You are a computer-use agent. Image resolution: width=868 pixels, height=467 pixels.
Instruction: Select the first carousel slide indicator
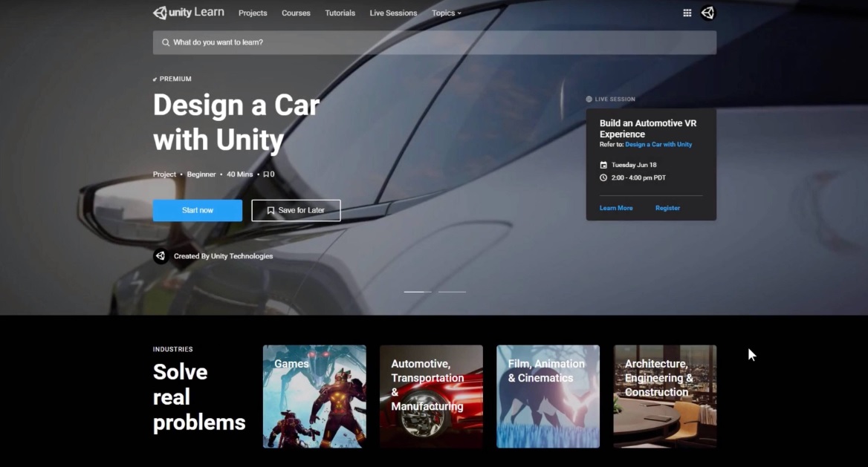pos(418,292)
